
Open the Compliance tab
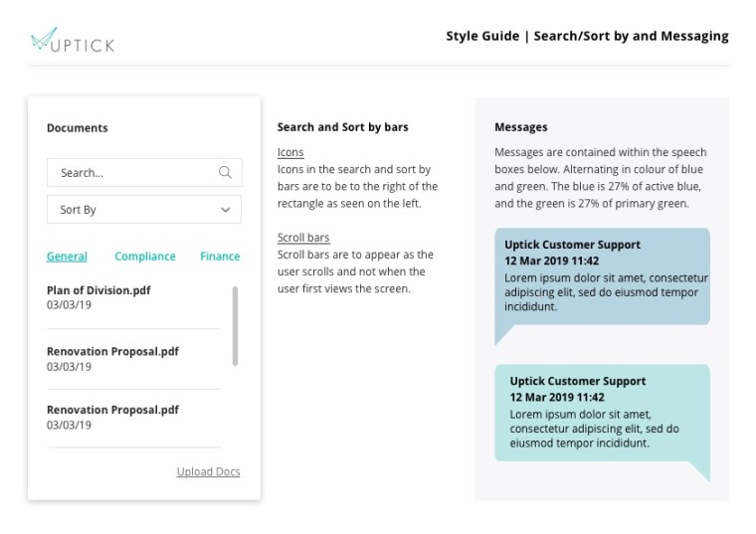point(144,257)
